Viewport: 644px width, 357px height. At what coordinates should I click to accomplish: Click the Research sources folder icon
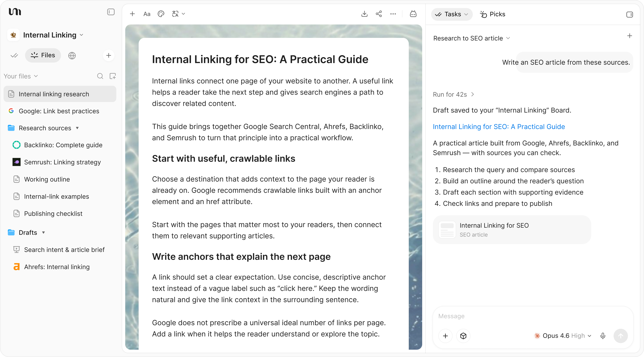coord(11,128)
